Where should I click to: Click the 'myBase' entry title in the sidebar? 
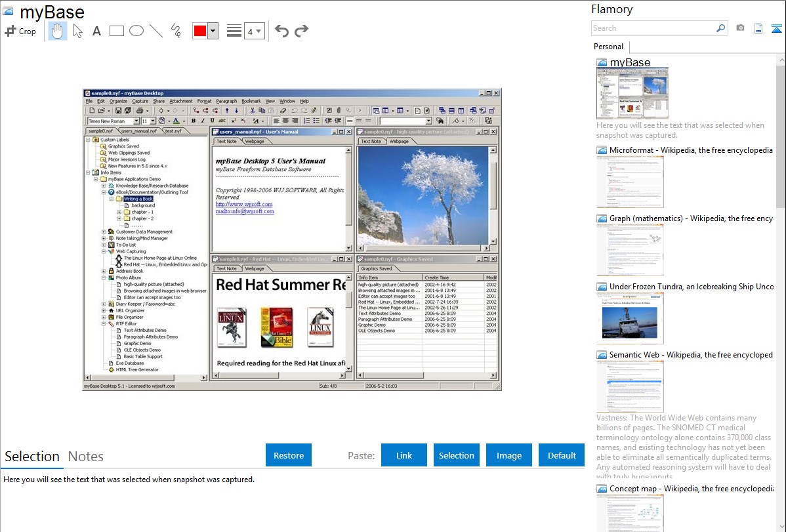coord(630,62)
